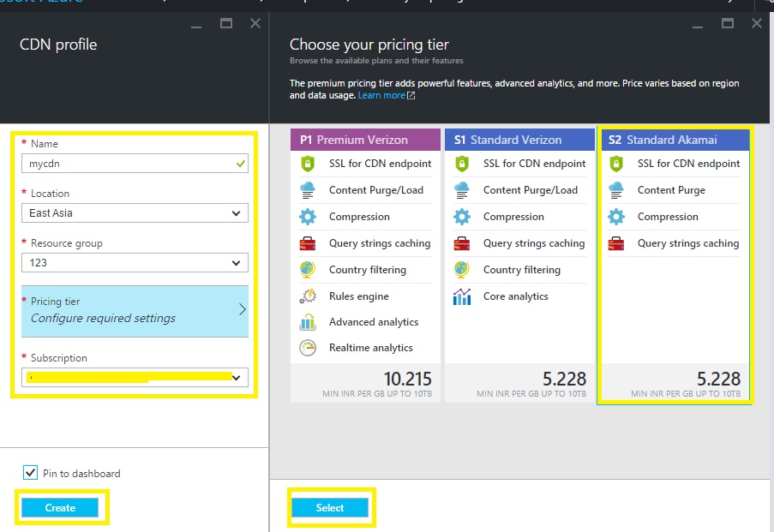Open the Location dropdown showing East Asia
This screenshot has width=774, height=532.
135,213
